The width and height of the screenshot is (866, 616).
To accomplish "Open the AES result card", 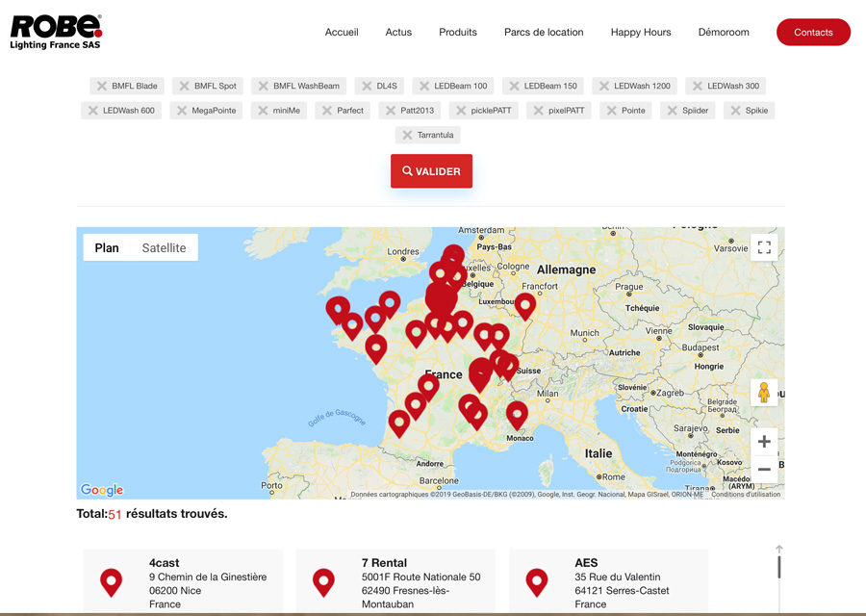I will (608, 582).
